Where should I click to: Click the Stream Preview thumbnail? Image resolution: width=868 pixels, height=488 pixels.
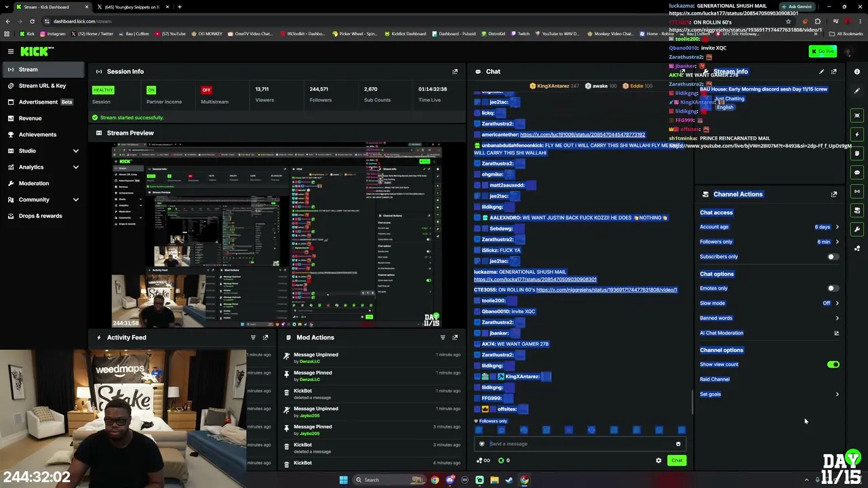point(277,235)
